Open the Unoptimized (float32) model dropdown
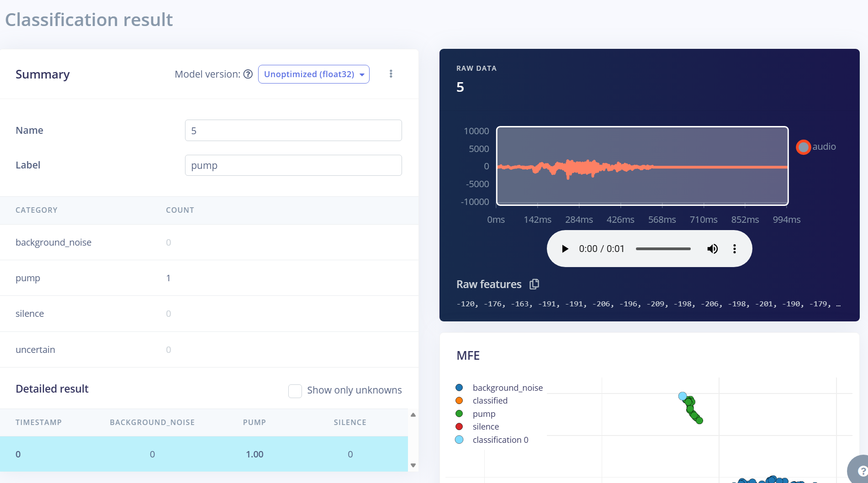This screenshot has width=868, height=483. click(313, 74)
